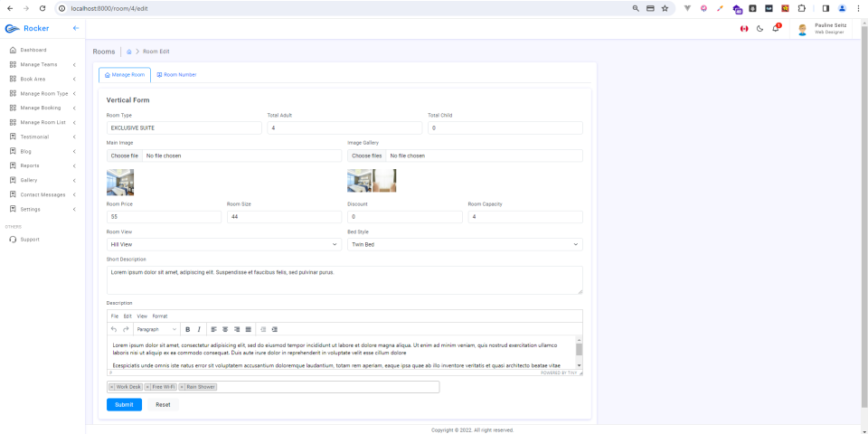Open the Bed Style dropdown
Screen dimensions: 868x434
tap(465, 244)
